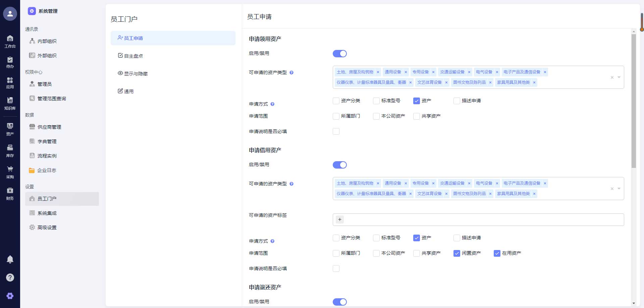Viewport: 644px width, 308px height.
Task: Clear all tags with the dropdown's X icon
Action: click(x=612, y=77)
